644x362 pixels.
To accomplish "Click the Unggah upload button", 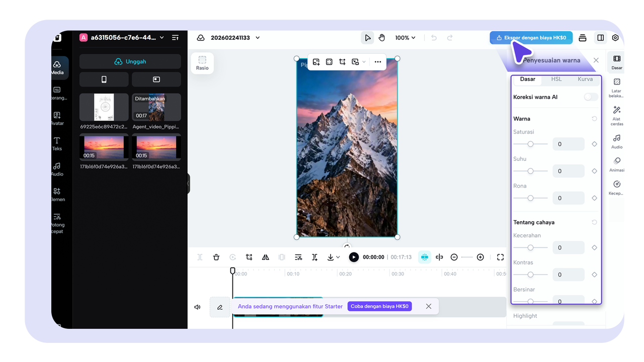I will (x=130, y=61).
